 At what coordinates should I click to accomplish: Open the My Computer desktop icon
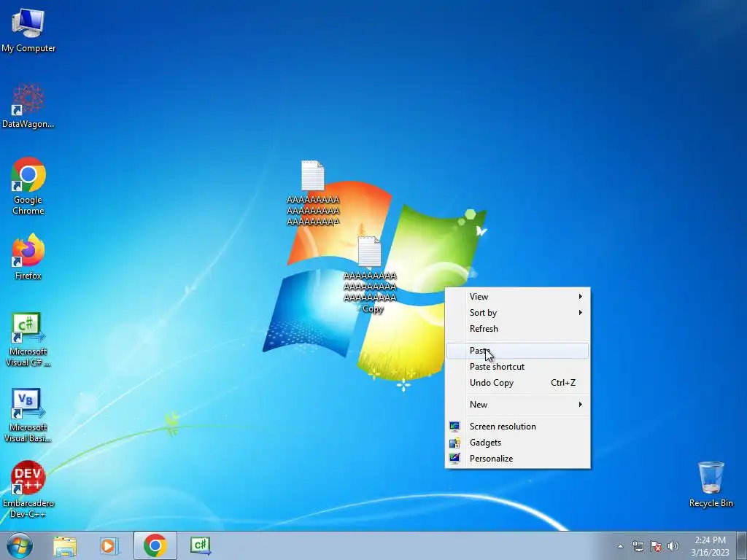pyautogui.click(x=28, y=31)
